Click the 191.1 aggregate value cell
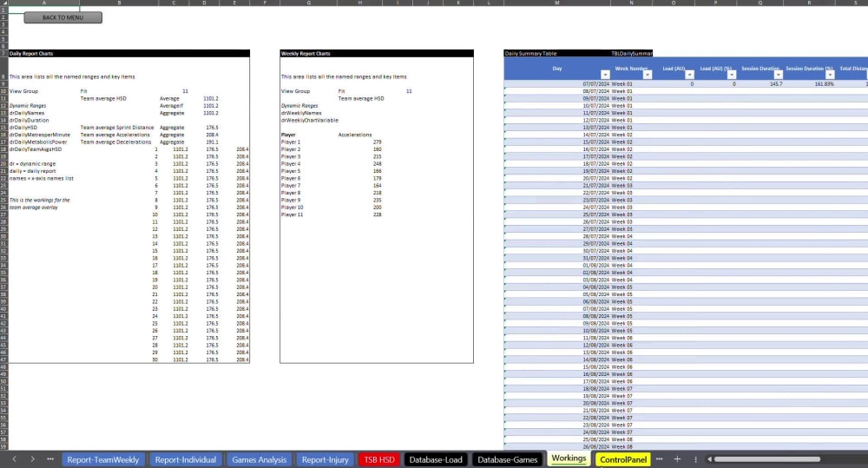Viewport: 868px width, 468px height. click(212, 142)
